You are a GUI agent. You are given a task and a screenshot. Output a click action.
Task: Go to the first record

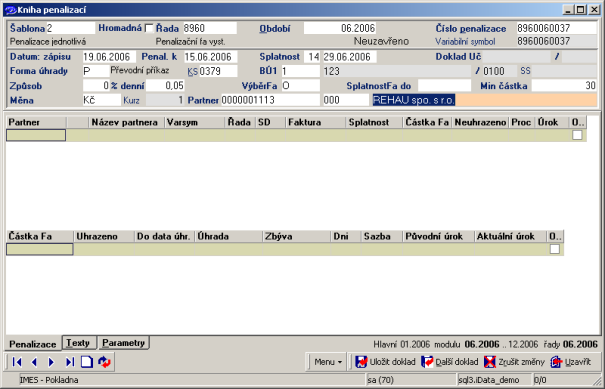(17, 362)
